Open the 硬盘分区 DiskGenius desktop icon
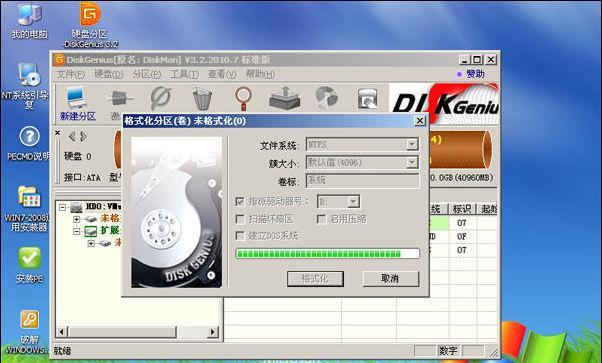This screenshot has width=602, height=363. (90, 25)
